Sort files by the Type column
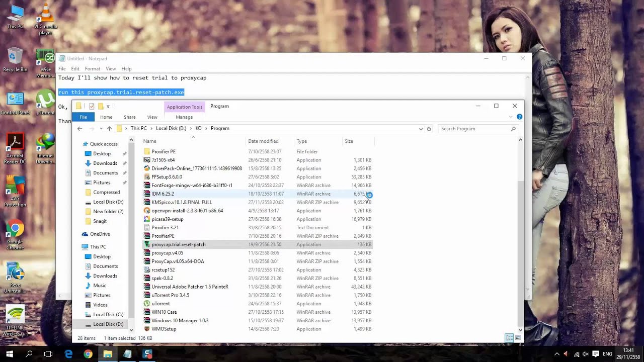The image size is (644, 362). pyautogui.click(x=319, y=141)
